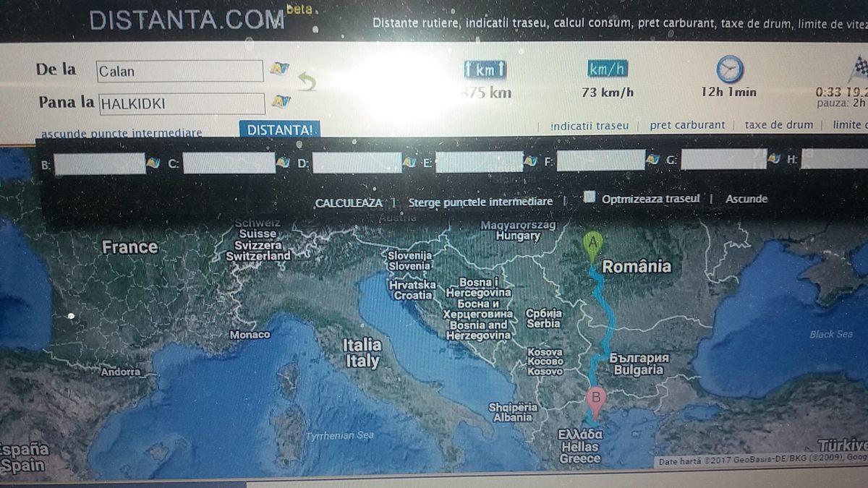
Task: Open the pret carburant tab
Action: point(686,125)
